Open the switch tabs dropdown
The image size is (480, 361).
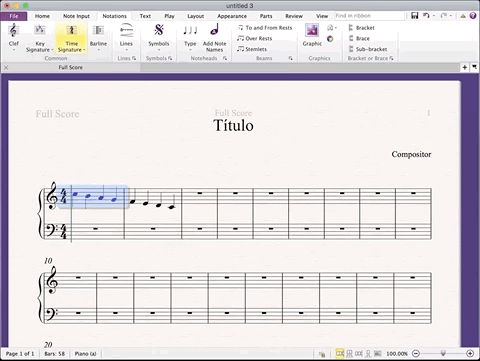click(474, 67)
